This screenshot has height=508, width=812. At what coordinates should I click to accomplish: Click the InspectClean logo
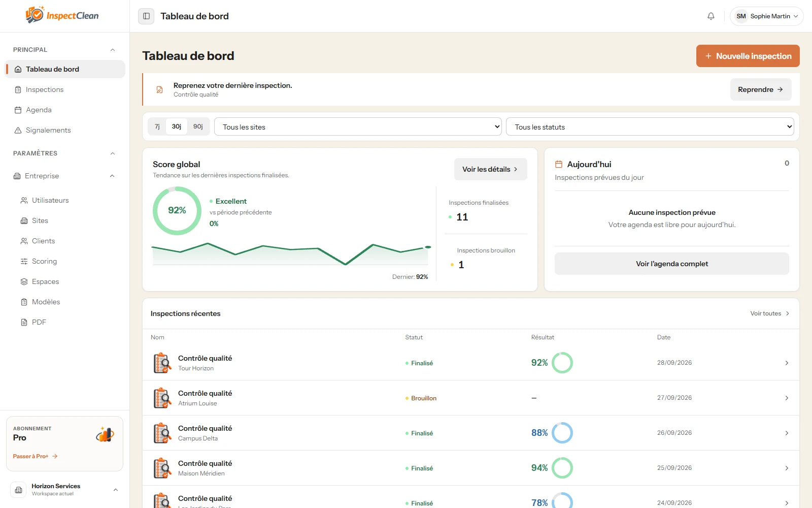tap(62, 15)
